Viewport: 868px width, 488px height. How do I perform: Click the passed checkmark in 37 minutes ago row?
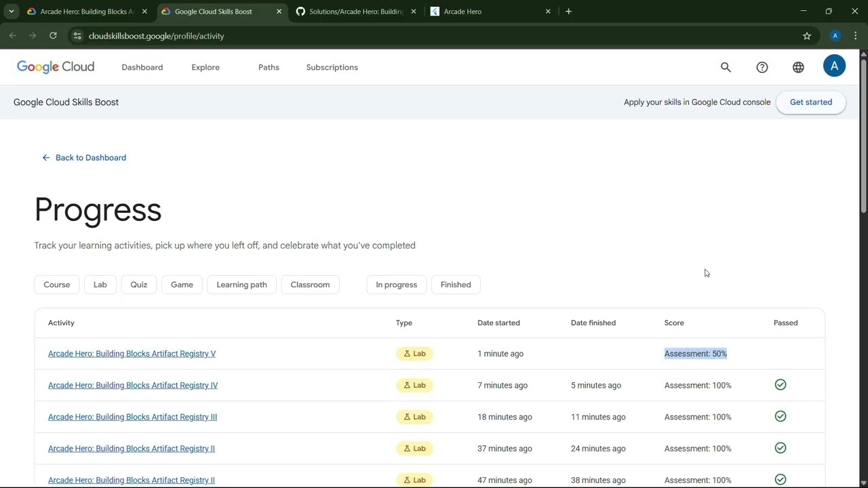tap(781, 448)
